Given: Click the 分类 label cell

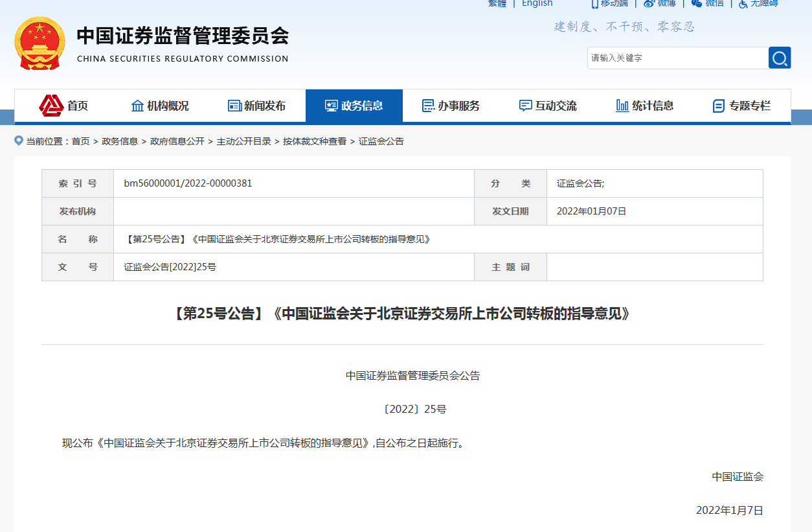Looking at the screenshot, I should (x=510, y=183).
